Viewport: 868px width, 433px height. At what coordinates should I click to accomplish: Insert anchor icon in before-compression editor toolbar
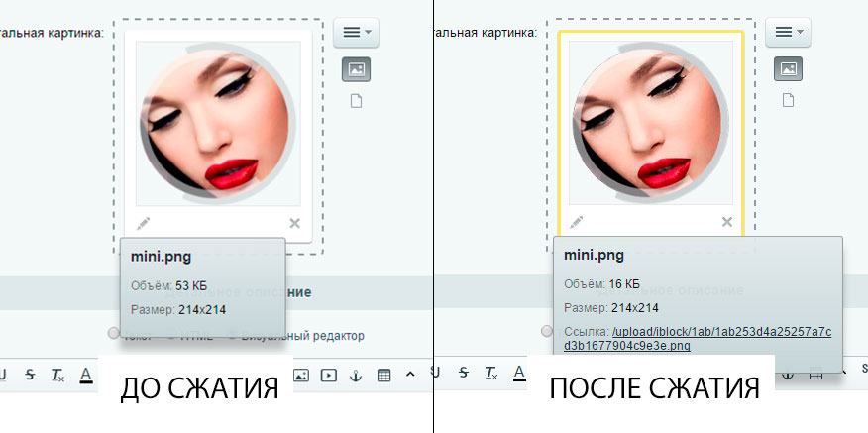coord(356,375)
